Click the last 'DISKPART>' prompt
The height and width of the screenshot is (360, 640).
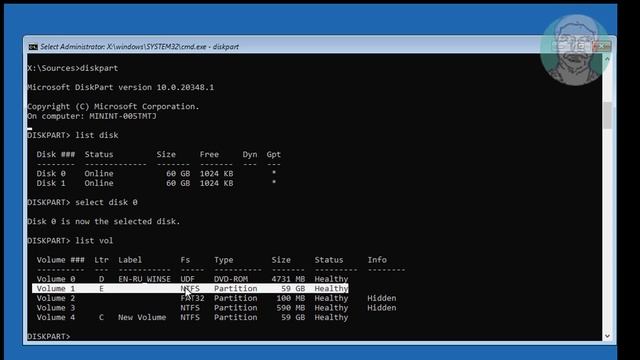(49, 336)
